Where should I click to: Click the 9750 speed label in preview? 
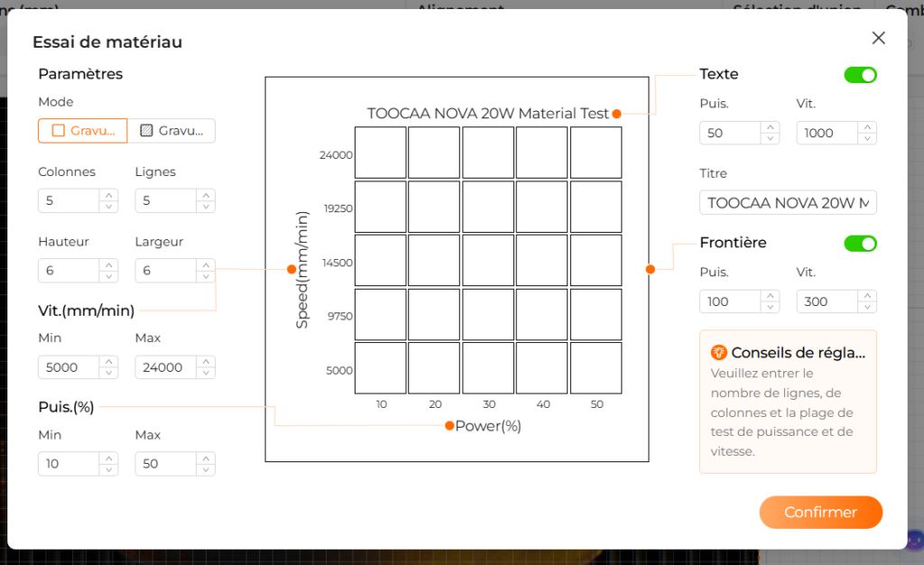pos(340,317)
